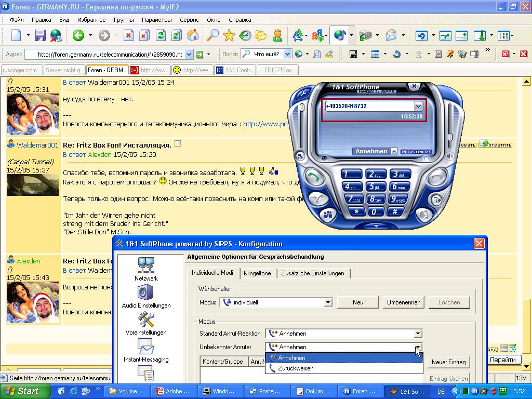Screen dimensions: 532x399
Task: Dial the # key on SoftPhone keypad
Action: (x=395, y=212)
